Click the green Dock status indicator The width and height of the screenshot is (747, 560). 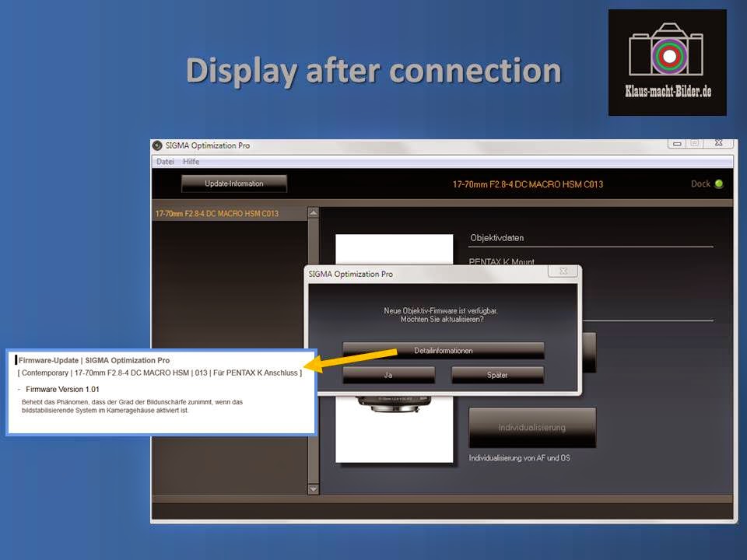point(719,184)
